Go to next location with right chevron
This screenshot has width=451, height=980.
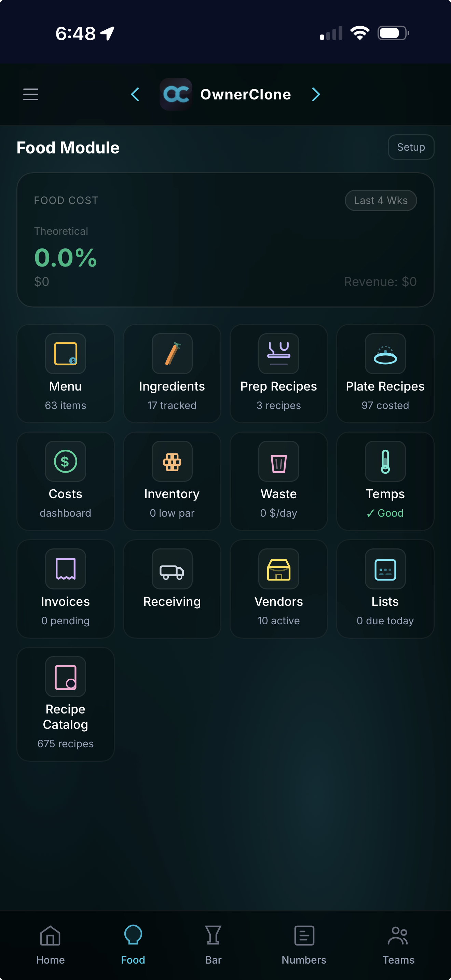(x=316, y=94)
